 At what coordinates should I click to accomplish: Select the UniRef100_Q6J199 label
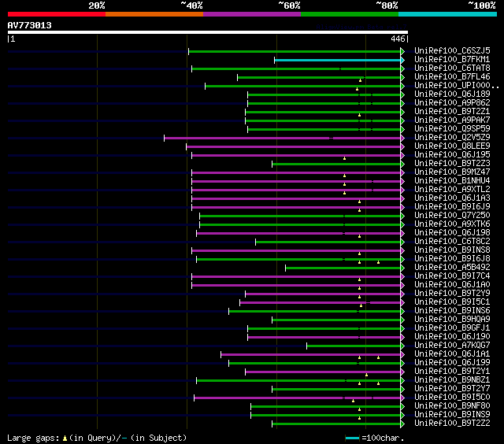[452, 363]
